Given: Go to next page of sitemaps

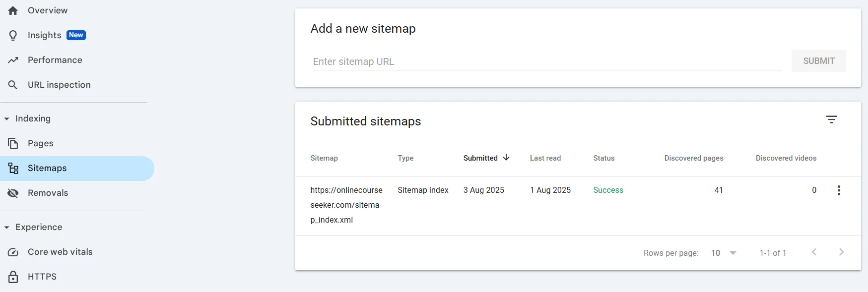Looking at the screenshot, I should coord(841,252).
